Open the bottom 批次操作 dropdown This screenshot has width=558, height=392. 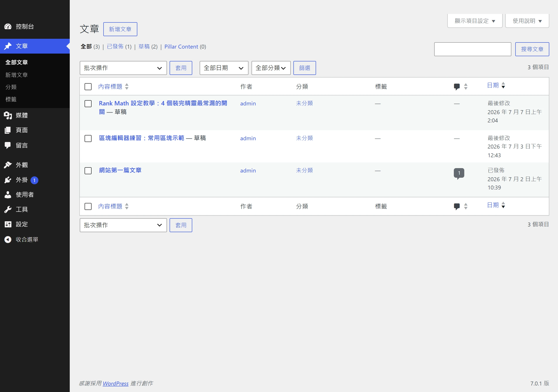[x=123, y=225]
